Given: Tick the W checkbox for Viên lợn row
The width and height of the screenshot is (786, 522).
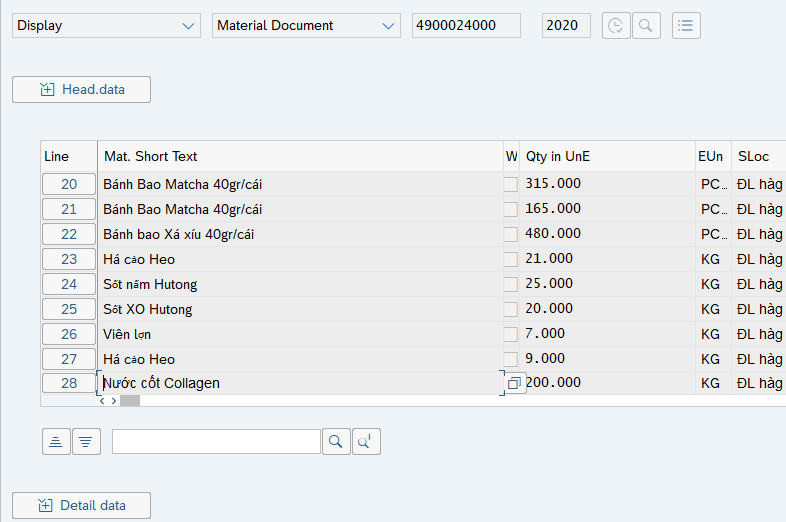Looking at the screenshot, I should (511, 334).
